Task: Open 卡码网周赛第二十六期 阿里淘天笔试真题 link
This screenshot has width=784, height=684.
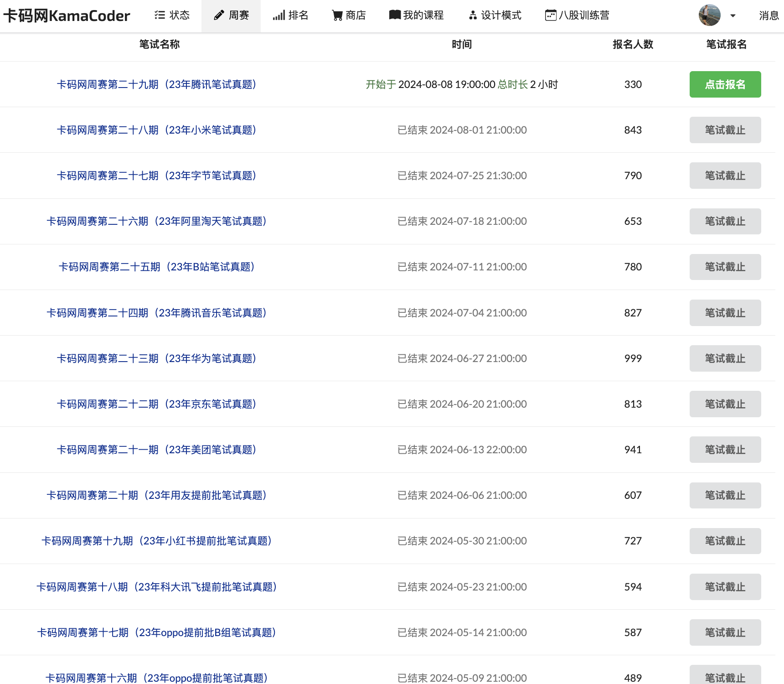Action: coord(156,221)
